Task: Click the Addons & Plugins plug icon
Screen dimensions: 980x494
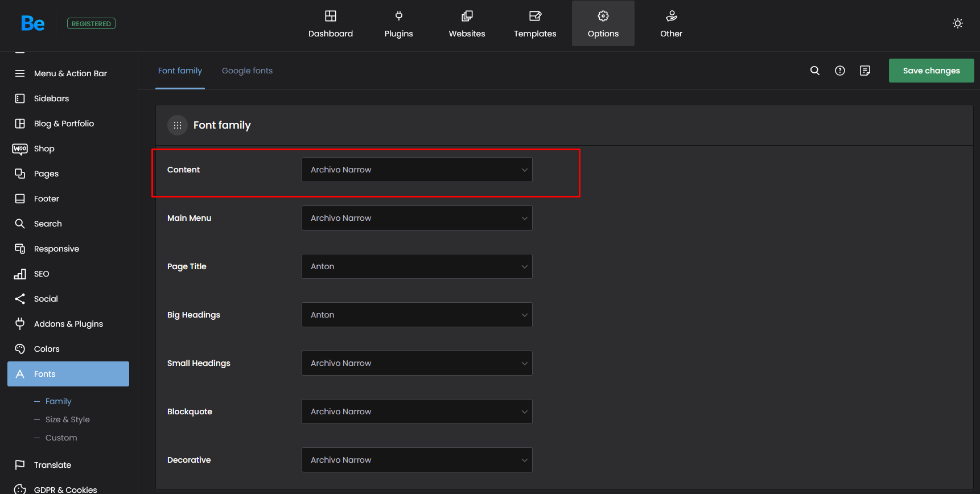Action: tap(20, 324)
